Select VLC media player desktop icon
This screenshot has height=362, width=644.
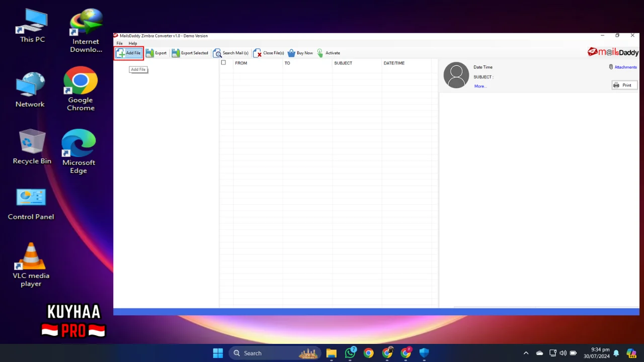coord(31,264)
